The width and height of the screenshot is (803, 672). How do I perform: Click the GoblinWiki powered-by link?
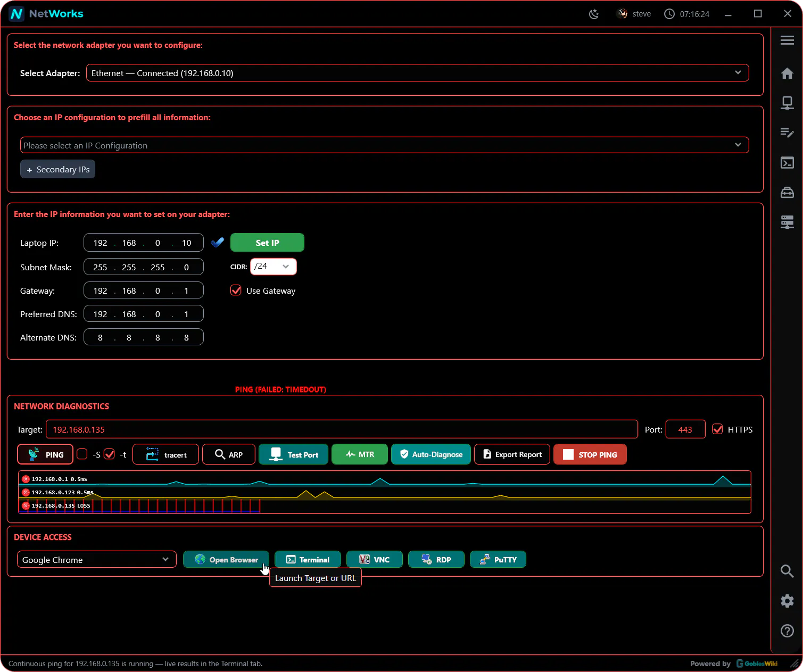coord(757,663)
